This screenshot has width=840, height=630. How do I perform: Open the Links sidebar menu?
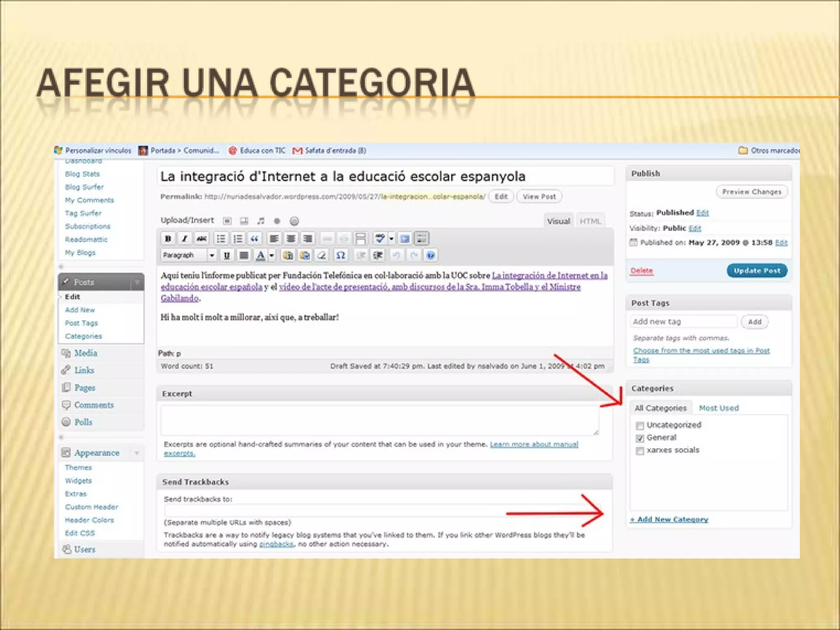[x=84, y=370]
